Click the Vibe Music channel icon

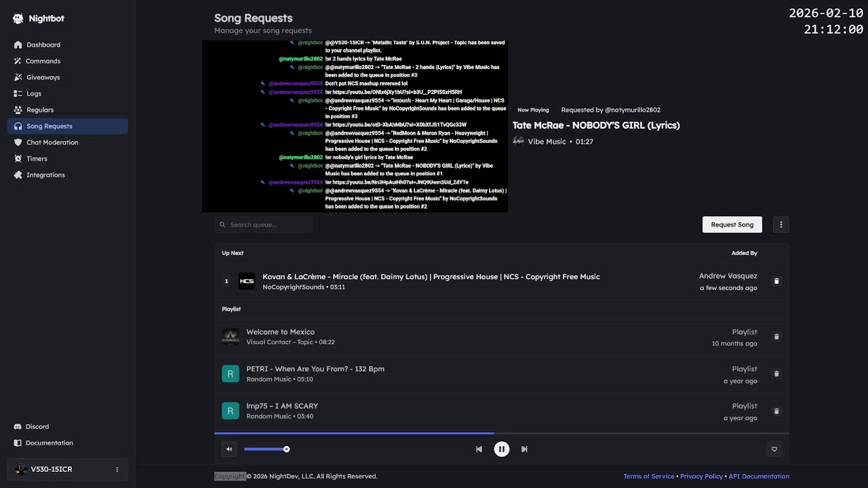[518, 142]
